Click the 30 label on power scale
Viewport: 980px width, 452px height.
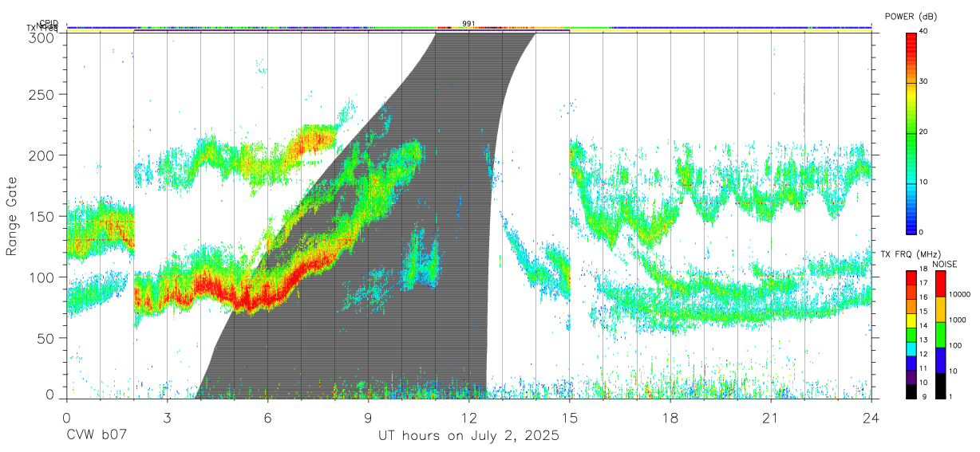click(924, 81)
